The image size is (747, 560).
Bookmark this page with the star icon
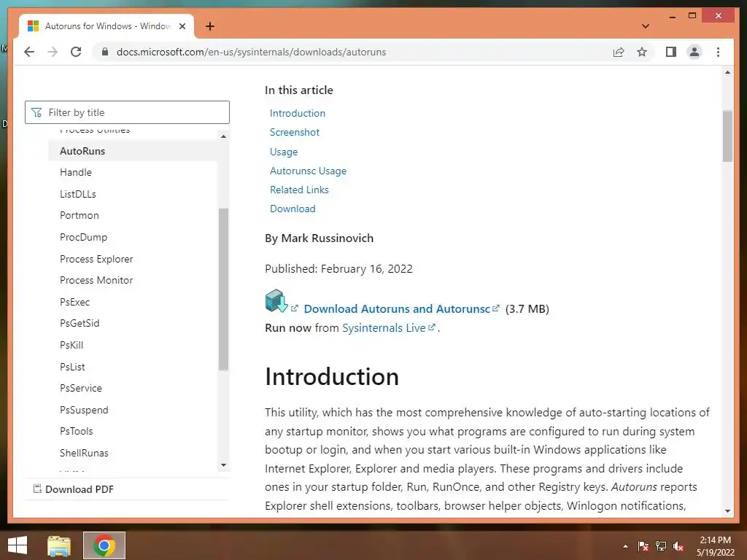point(642,52)
